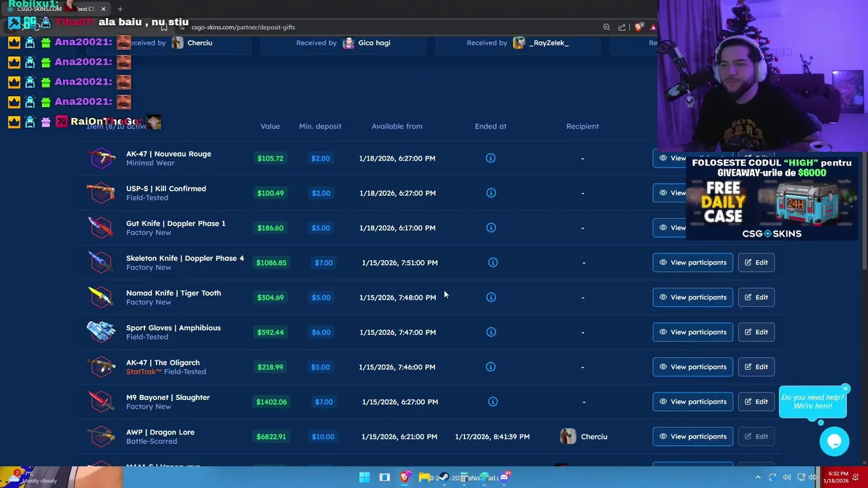Open info icon for USP-S Kill Confirmed
The image size is (868, 488).
(x=491, y=192)
